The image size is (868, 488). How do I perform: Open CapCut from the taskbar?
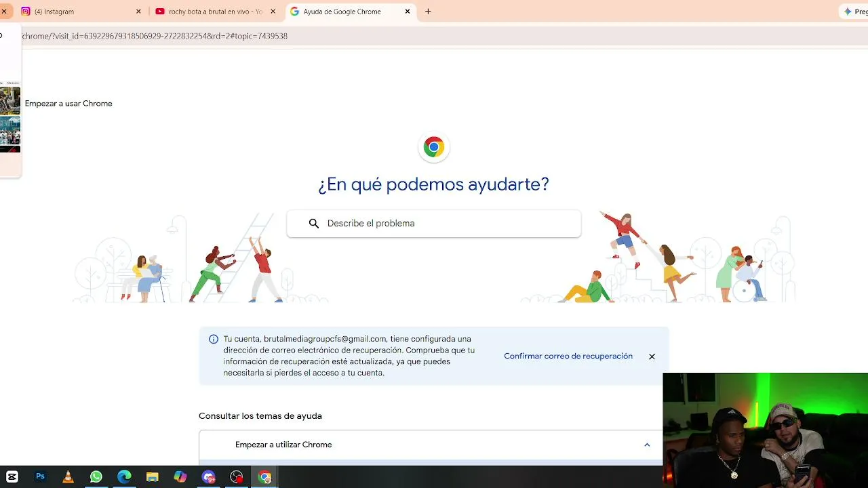tap(12, 477)
